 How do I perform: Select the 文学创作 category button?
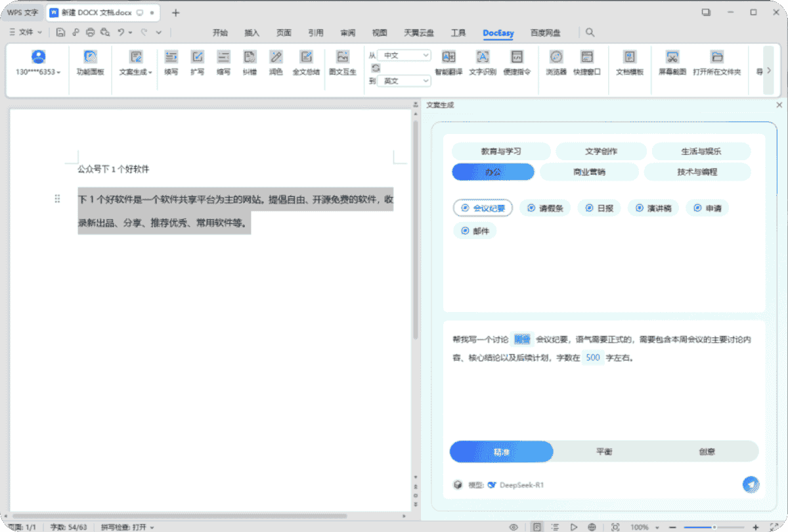click(x=601, y=151)
